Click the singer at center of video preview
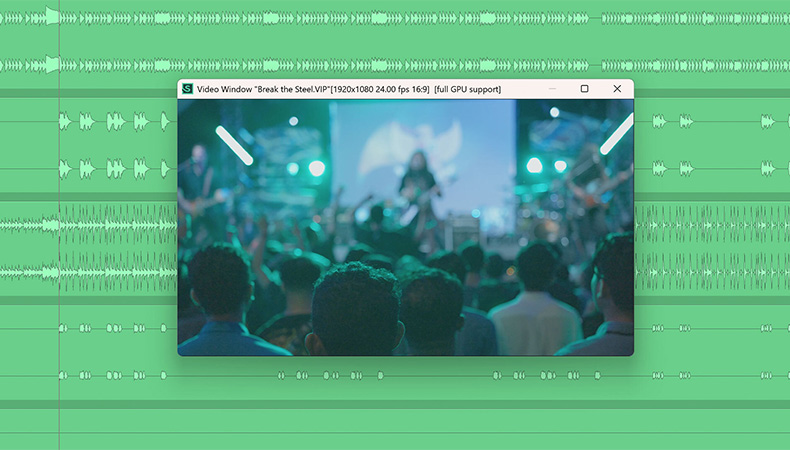This screenshot has height=450, width=790. tap(418, 190)
